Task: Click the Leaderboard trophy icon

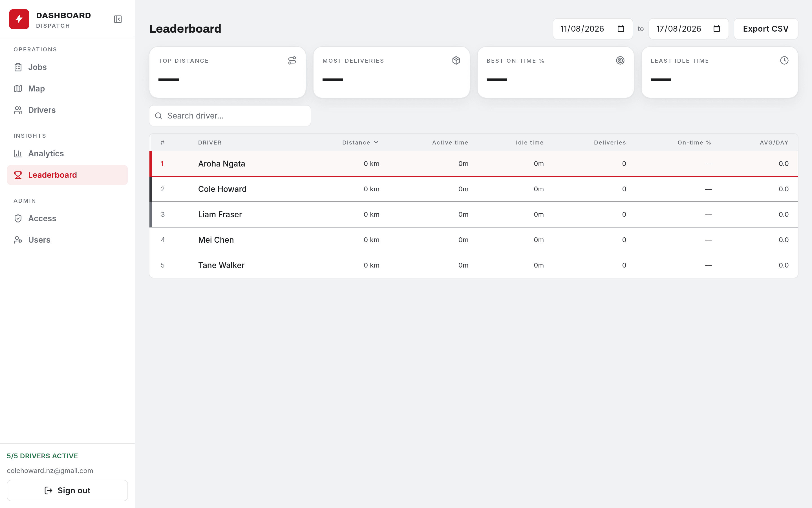Action: click(18, 175)
